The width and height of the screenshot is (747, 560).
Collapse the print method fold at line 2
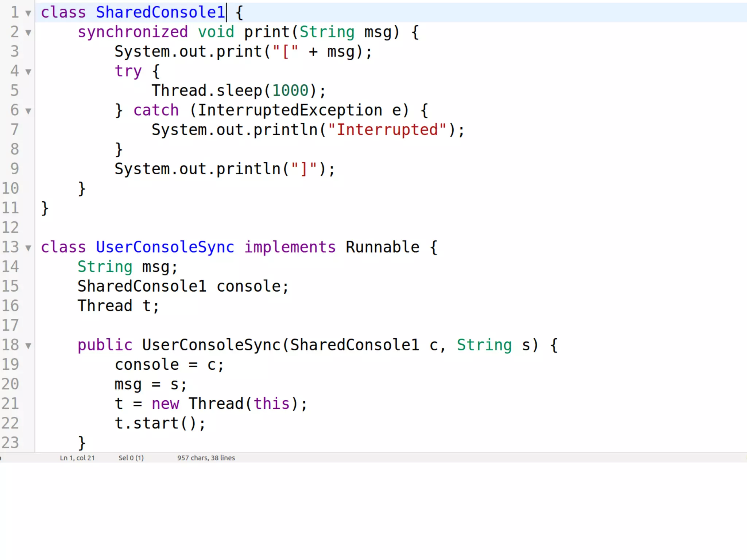(28, 33)
